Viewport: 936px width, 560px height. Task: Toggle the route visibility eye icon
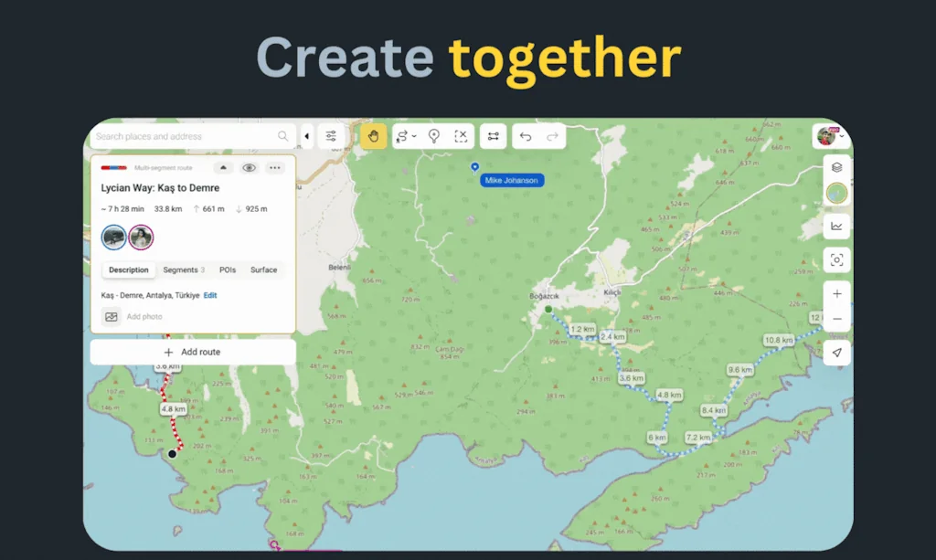click(x=249, y=168)
